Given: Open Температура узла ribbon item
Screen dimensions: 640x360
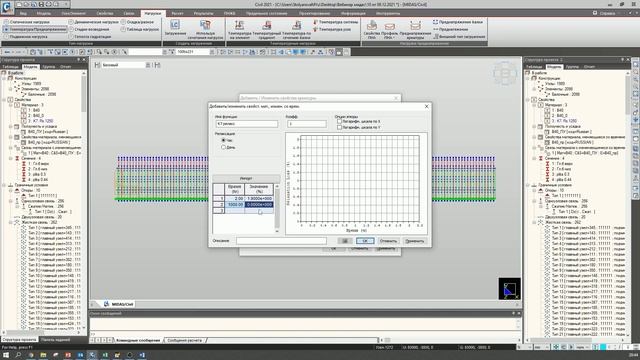Looking at the screenshot, I should [x=332, y=29].
